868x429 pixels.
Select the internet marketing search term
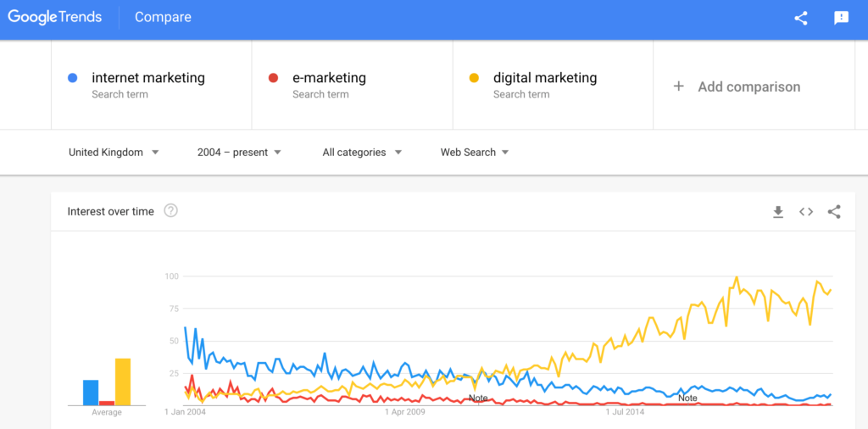(x=151, y=85)
